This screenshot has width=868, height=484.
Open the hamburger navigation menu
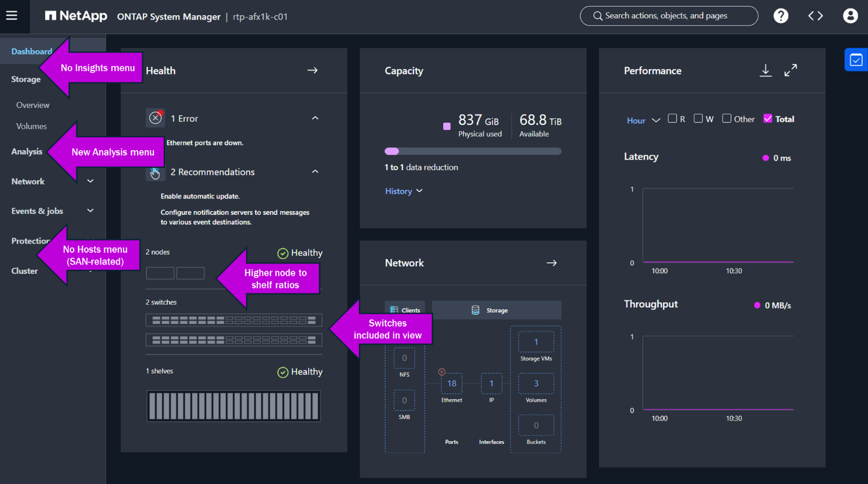(12, 16)
